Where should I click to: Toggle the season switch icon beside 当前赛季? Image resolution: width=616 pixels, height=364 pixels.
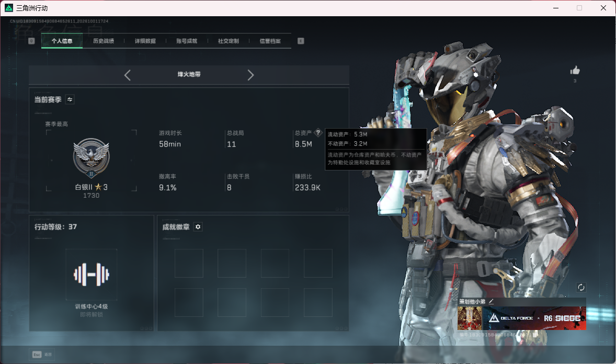click(x=70, y=99)
